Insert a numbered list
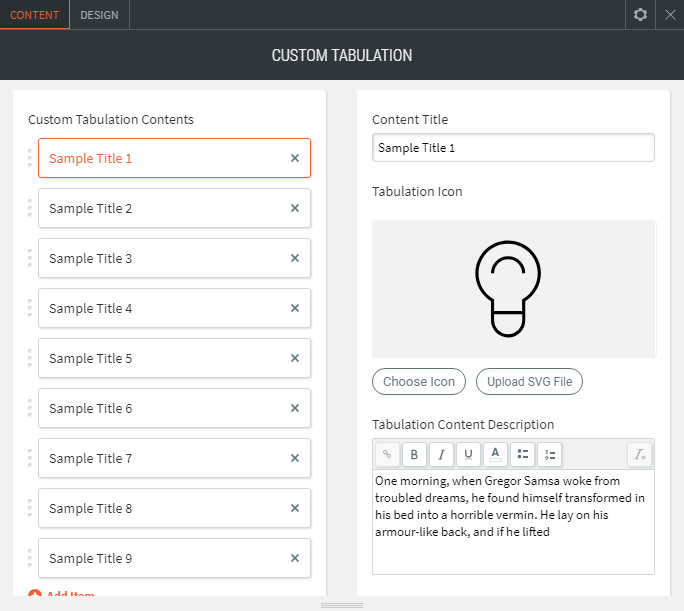This screenshot has width=684, height=611. click(549, 454)
